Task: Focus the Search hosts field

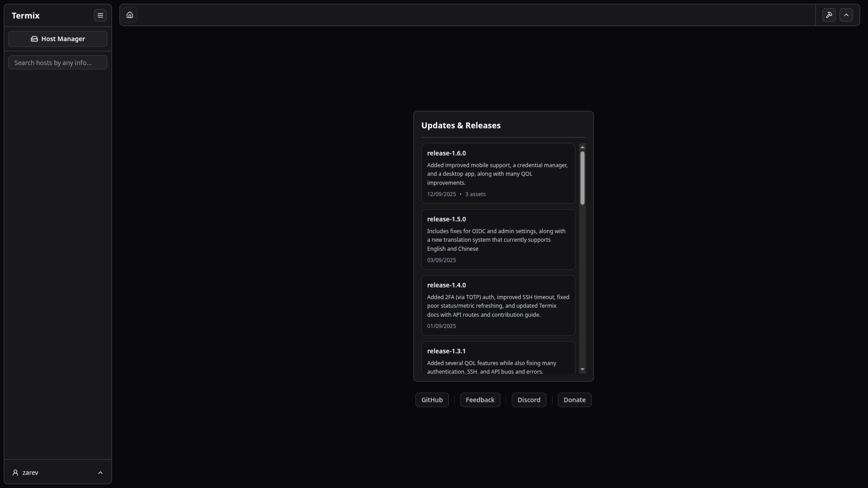Action: 58,62
